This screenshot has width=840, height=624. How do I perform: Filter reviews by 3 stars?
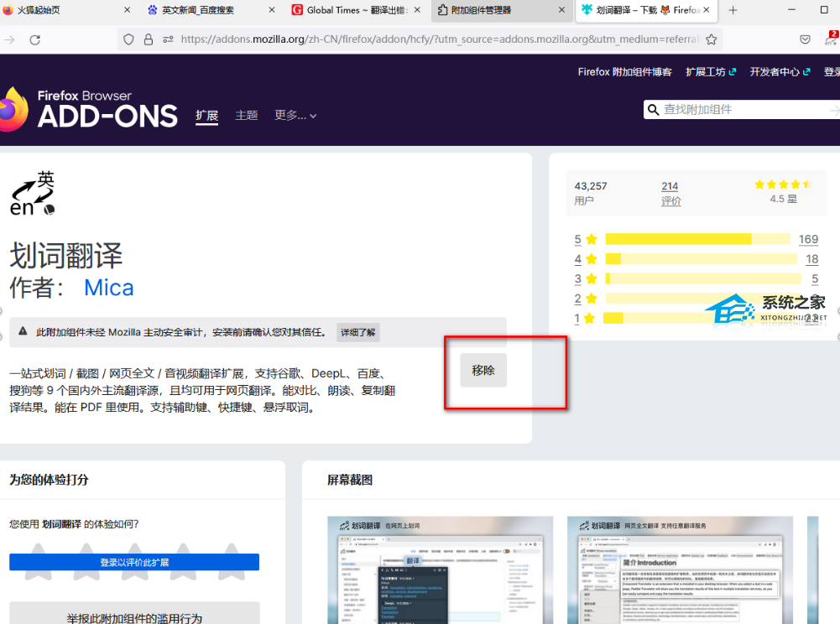click(586, 278)
